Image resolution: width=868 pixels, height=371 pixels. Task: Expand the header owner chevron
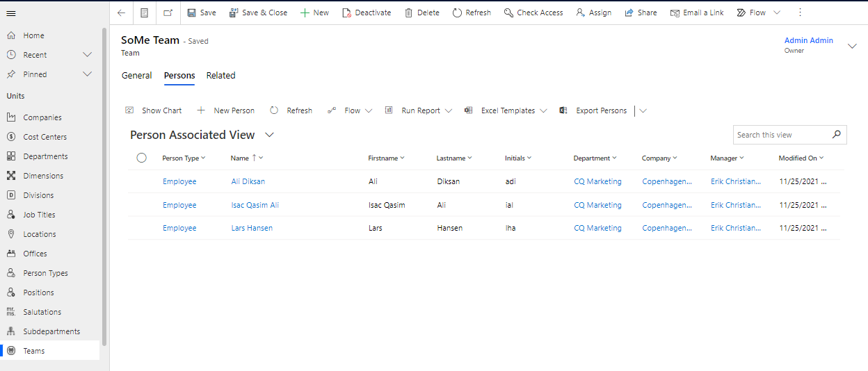point(852,46)
